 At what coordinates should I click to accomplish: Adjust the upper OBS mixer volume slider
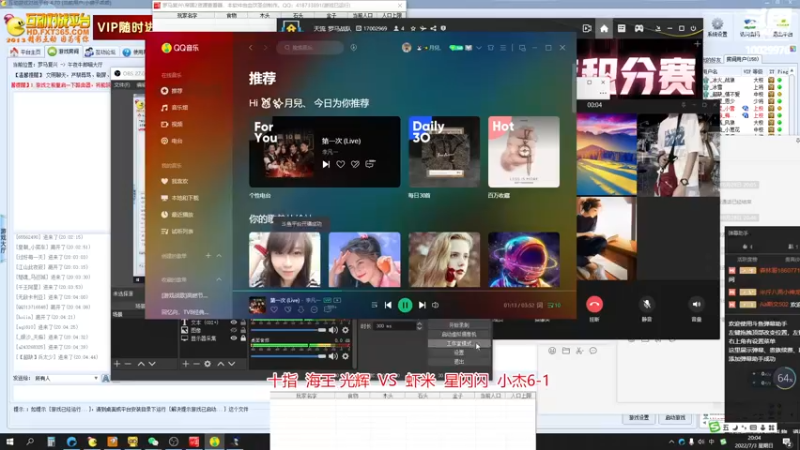pyautogui.click(x=289, y=330)
